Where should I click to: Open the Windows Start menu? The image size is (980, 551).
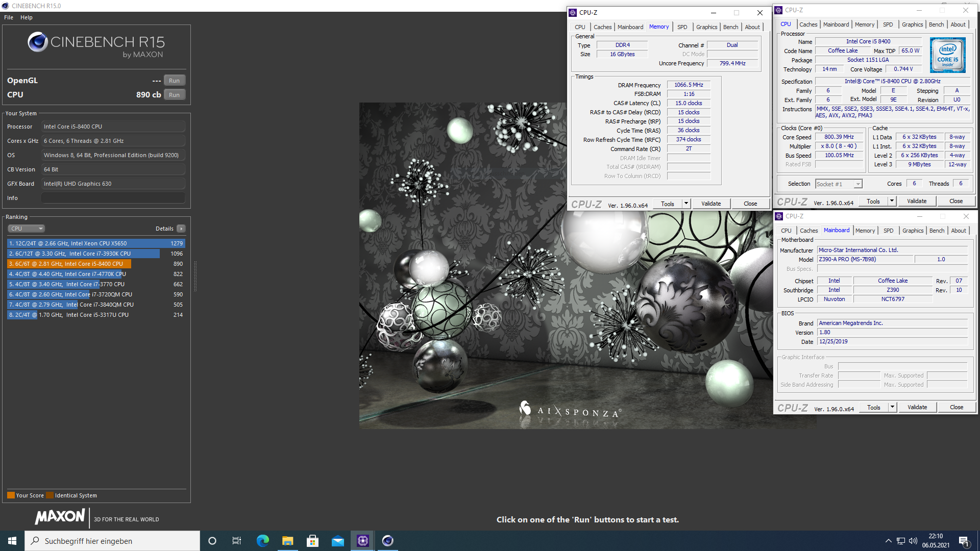pos(12,541)
